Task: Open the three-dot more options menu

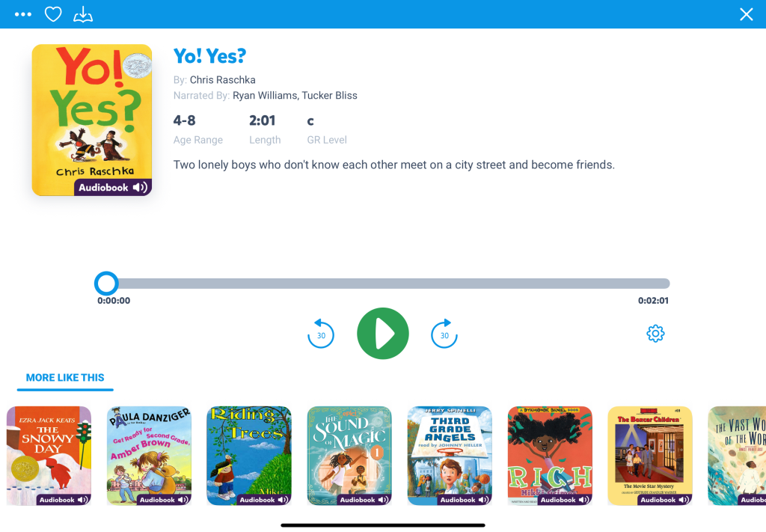Action: 23,14
